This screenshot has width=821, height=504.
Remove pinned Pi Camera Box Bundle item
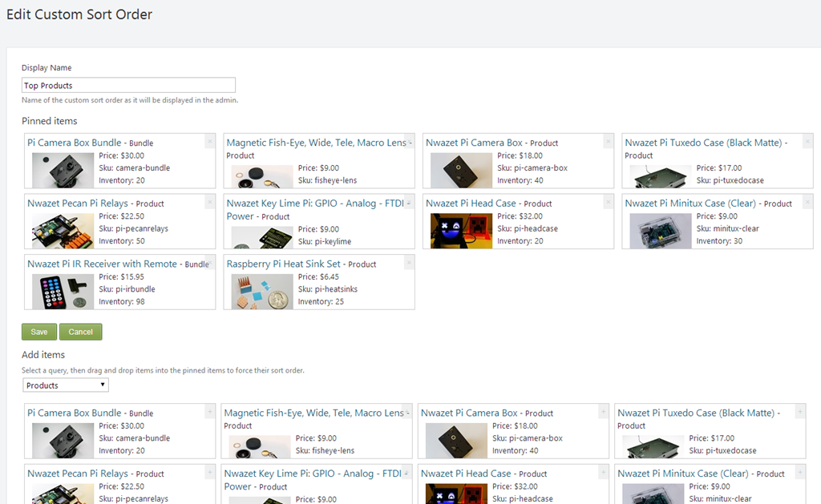click(210, 142)
